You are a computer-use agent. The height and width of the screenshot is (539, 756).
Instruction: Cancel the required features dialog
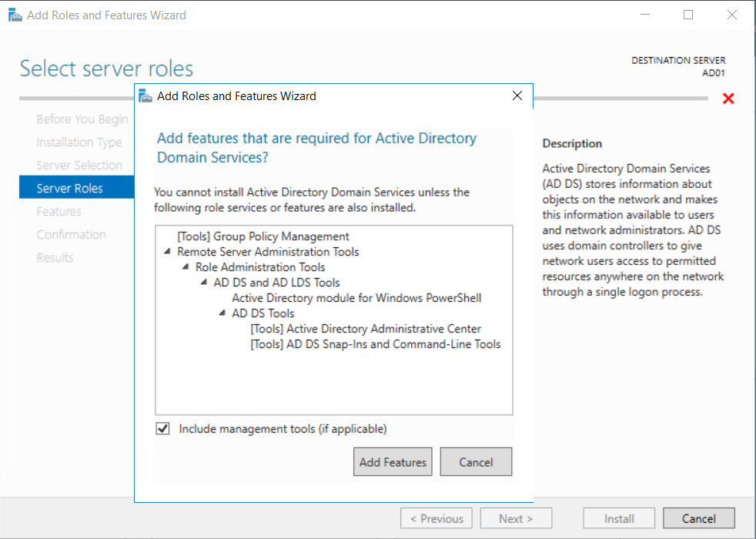coord(476,462)
